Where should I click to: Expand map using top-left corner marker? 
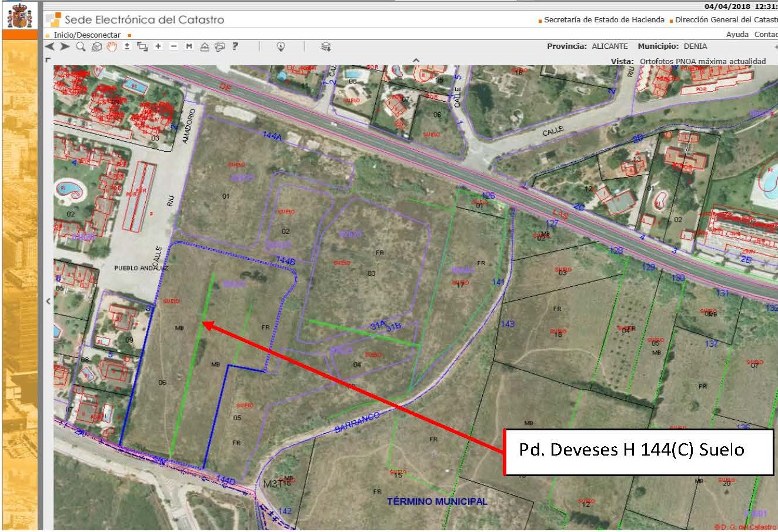coord(48,60)
